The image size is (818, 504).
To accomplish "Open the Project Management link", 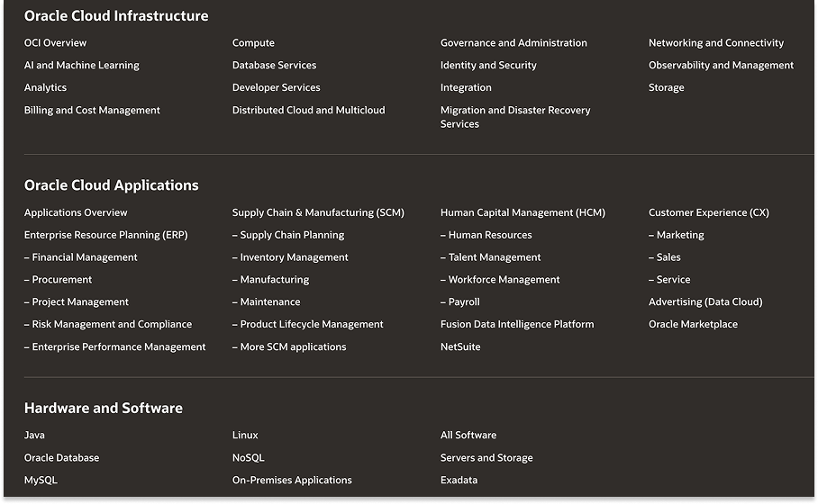I will 77,301.
